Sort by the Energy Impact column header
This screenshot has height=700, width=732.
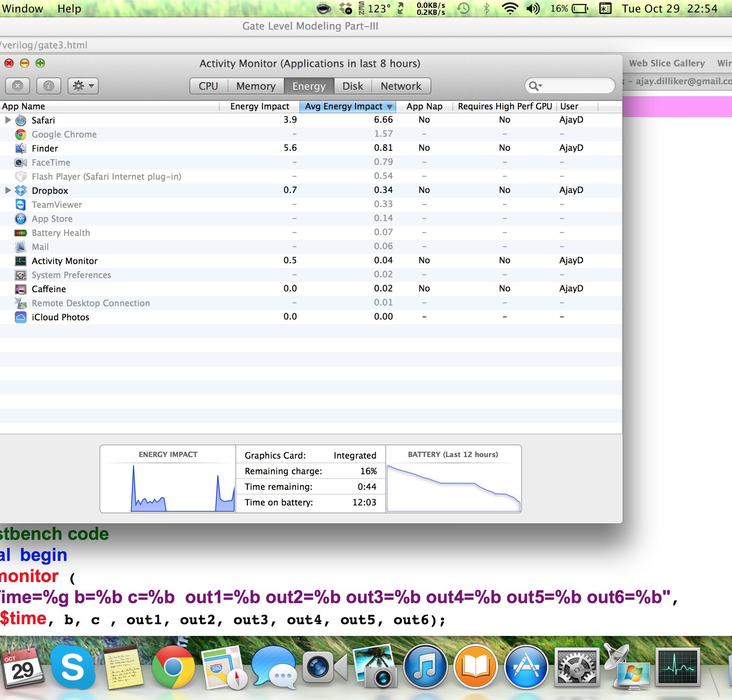coord(259,106)
